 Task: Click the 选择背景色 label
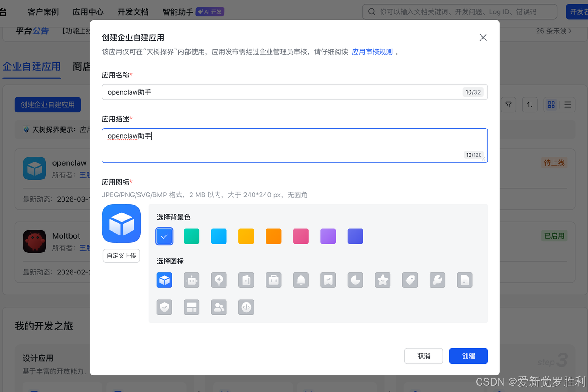pos(173,217)
